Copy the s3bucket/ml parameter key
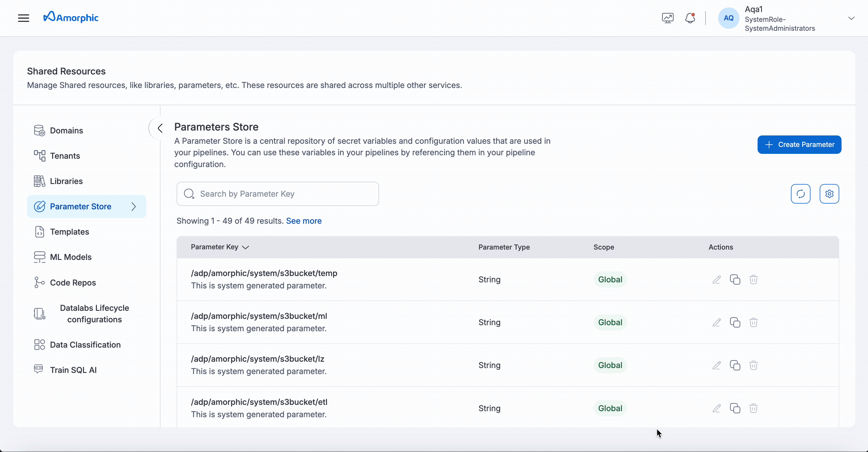The image size is (868, 452). point(735,322)
